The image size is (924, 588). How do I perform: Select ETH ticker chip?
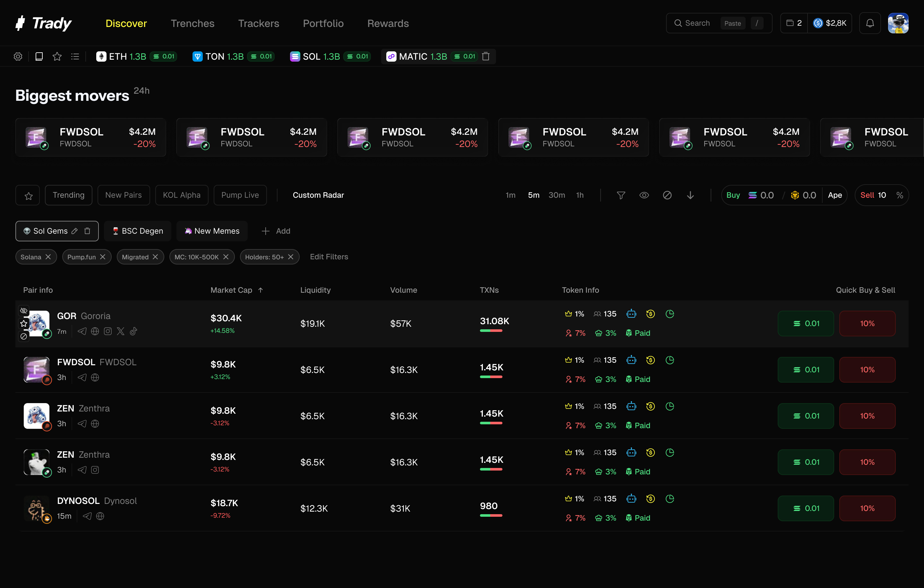[136, 56]
